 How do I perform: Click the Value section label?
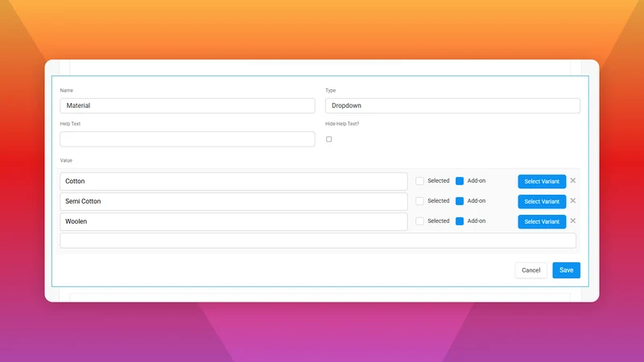click(66, 160)
